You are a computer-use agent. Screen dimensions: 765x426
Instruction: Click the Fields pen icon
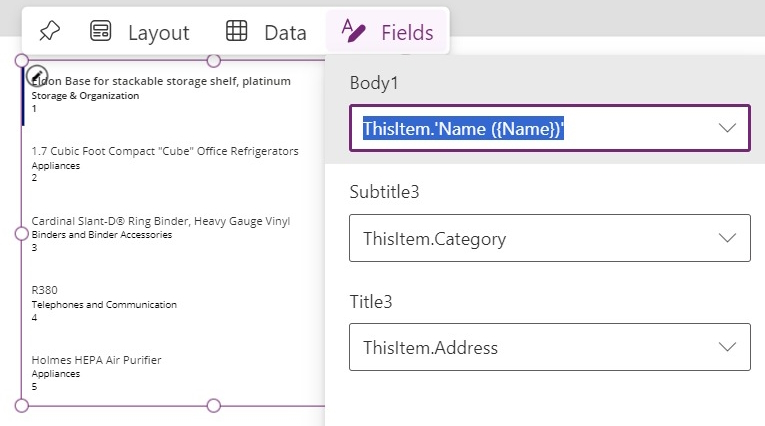point(353,31)
